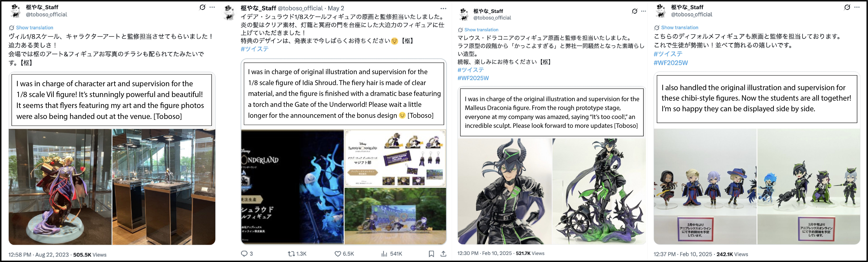The image size is (868, 262).
Task: Open the #WF2025W hashtag in chibi tweet
Action: tap(671, 63)
